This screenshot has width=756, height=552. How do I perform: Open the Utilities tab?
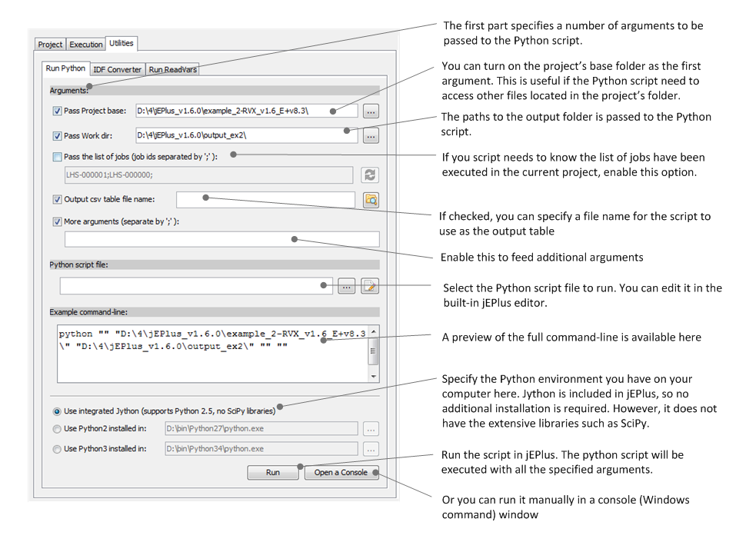tap(121, 43)
